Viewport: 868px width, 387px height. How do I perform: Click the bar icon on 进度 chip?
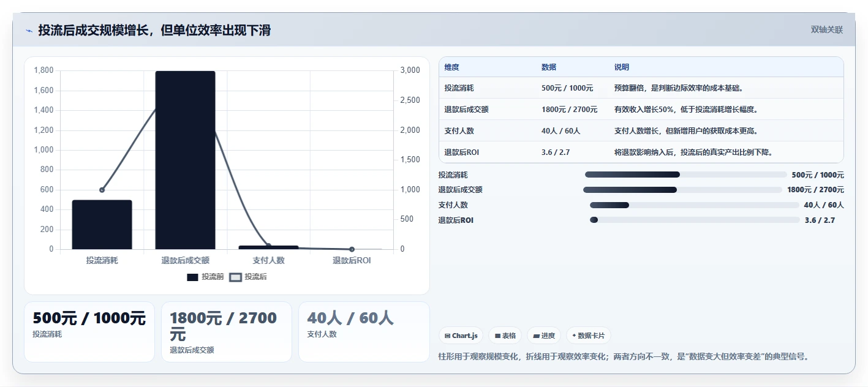point(537,336)
